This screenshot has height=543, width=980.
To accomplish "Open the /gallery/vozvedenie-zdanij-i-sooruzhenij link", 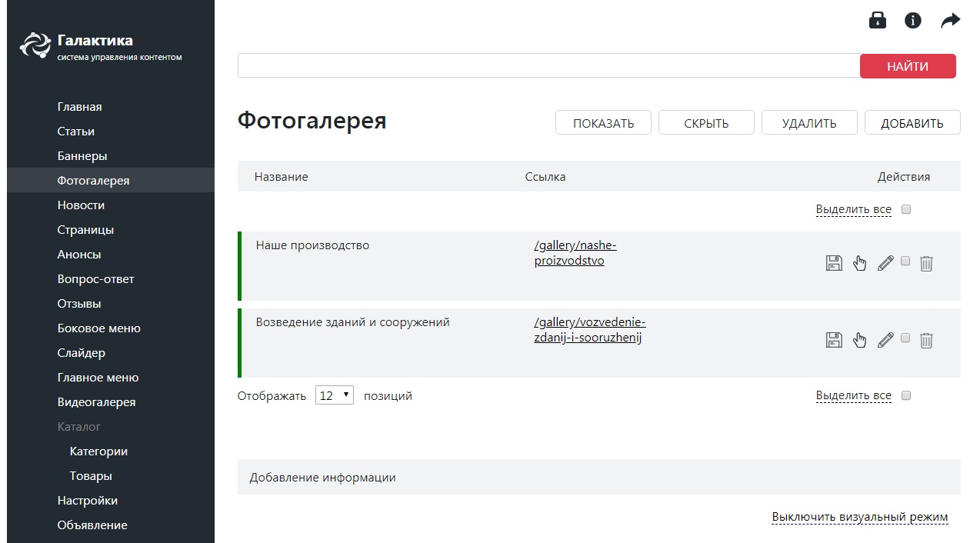I will point(590,330).
